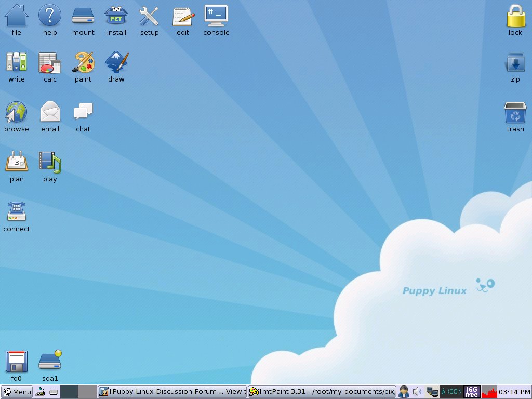Screen dimensions: 532x399
Task: Launch the PET package installer
Action: pos(116,16)
